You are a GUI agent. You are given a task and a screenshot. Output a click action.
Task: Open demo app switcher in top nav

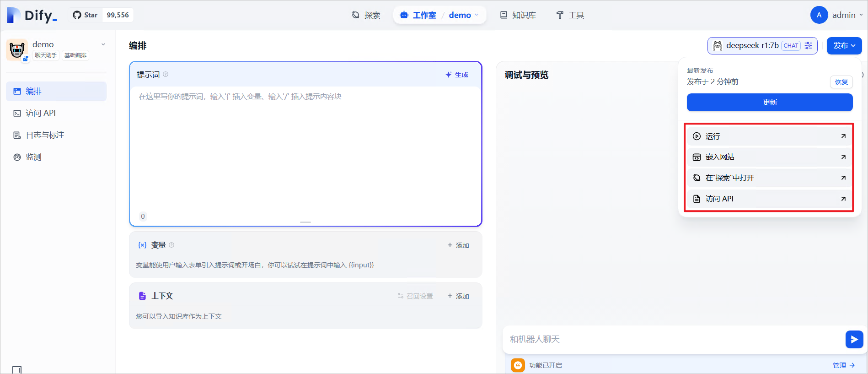pos(463,15)
